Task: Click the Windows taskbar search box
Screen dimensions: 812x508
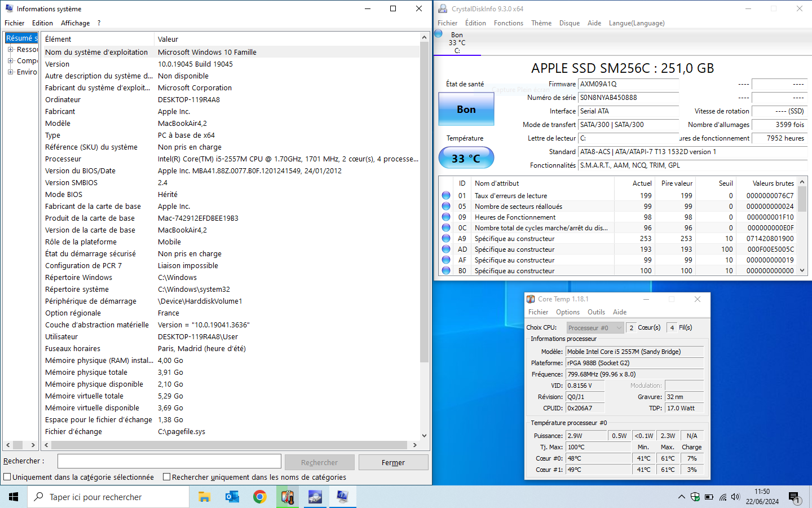Action: 108,497
